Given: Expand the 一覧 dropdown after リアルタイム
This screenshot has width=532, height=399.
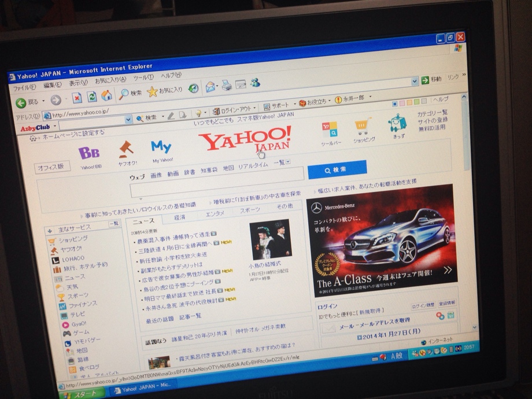Looking at the screenshot, I should pyautogui.click(x=288, y=161).
